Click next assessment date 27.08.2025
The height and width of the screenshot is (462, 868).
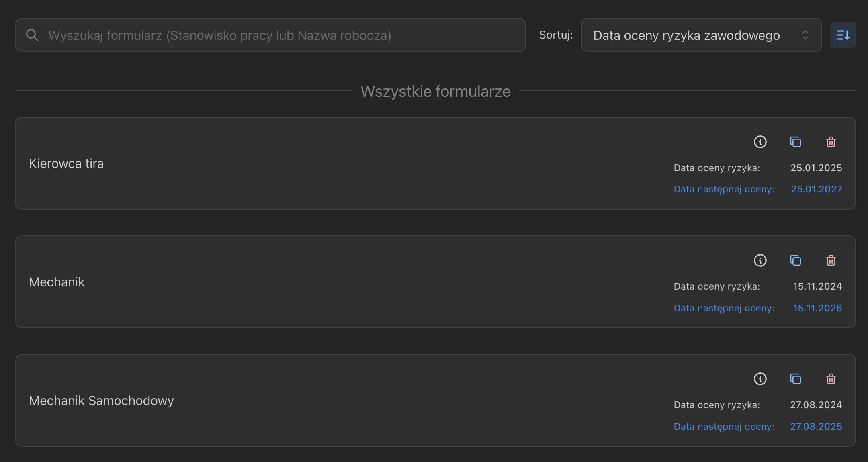[x=816, y=426]
